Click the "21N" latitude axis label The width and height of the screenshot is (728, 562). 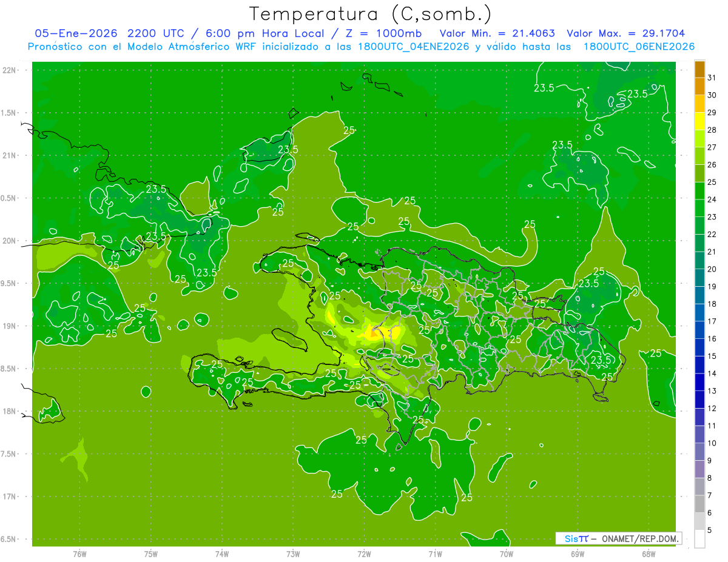pyautogui.click(x=10, y=155)
